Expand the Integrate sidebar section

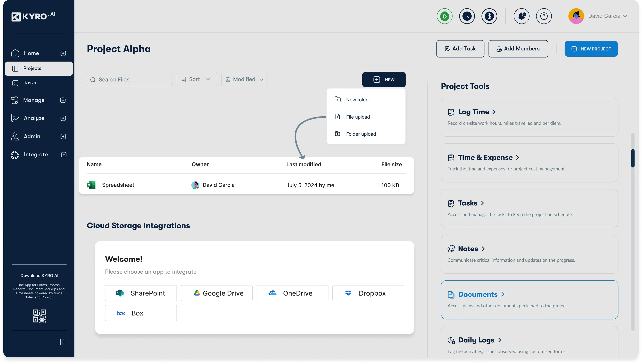pyautogui.click(x=64, y=155)
